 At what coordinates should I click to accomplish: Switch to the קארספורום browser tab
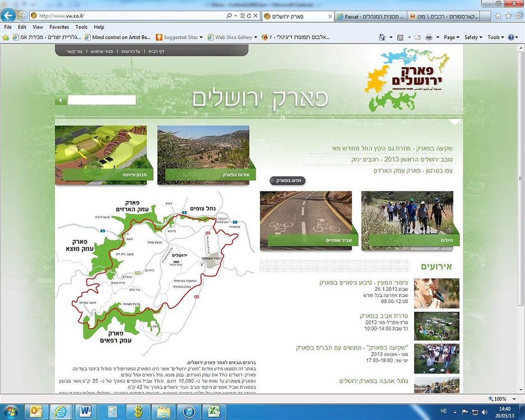445,16
